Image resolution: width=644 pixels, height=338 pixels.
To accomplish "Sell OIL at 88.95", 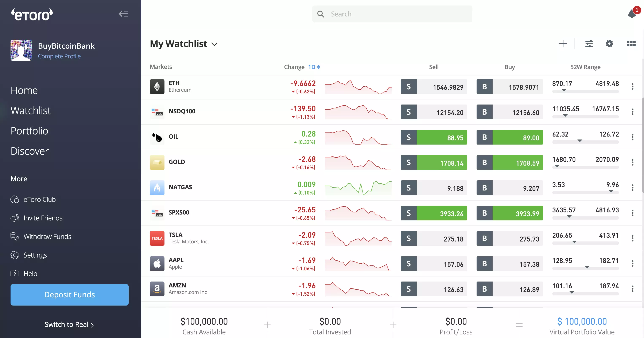I will pos(434,137).
